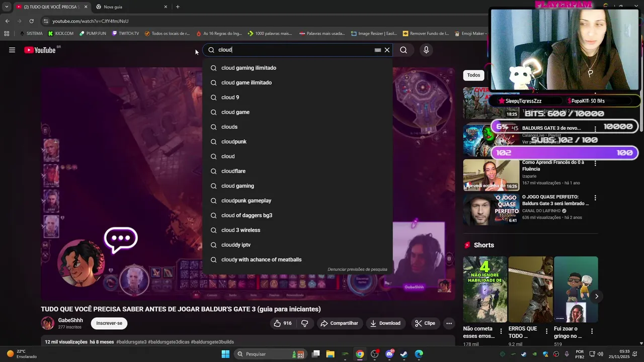Select the 'clouds' suggestion
The width and height of the screenshot is (644, 362).
(x=297, y=127)
